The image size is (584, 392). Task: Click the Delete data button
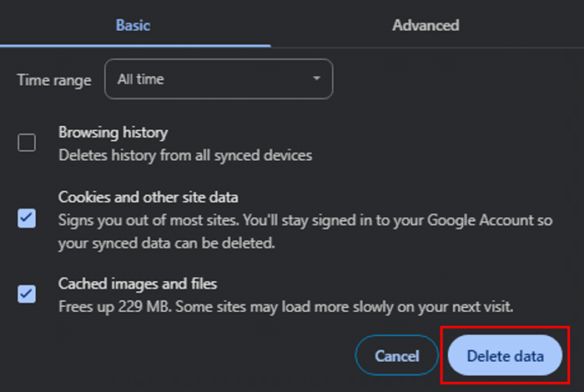coord(505,356)
